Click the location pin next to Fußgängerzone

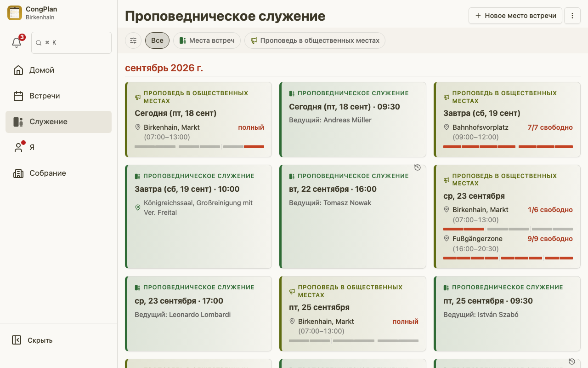[446, 238]
